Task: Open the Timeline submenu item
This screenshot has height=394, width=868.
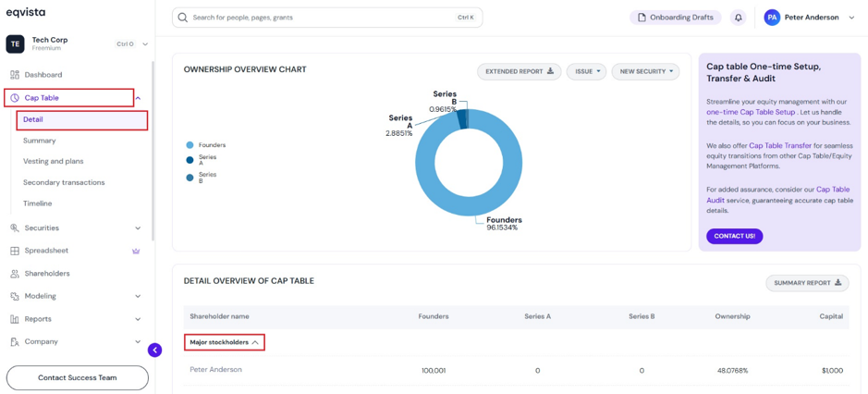Action: (x=38, y=203)
